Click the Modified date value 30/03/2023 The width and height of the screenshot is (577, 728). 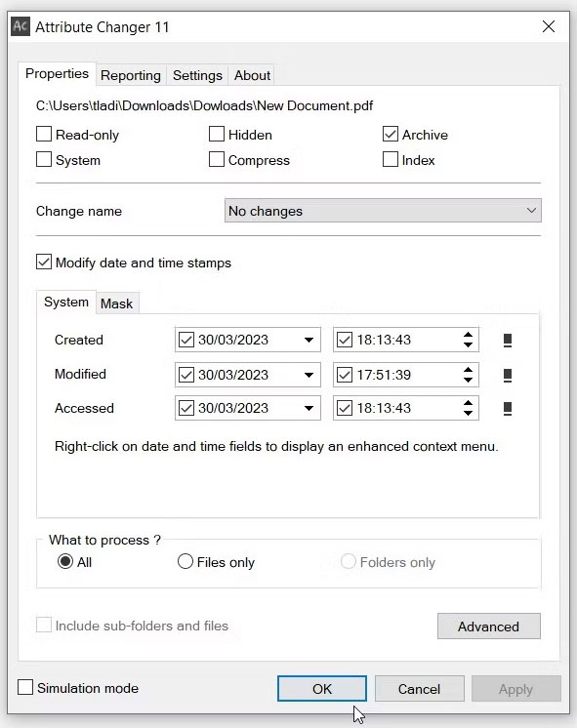tap(233, 375)
